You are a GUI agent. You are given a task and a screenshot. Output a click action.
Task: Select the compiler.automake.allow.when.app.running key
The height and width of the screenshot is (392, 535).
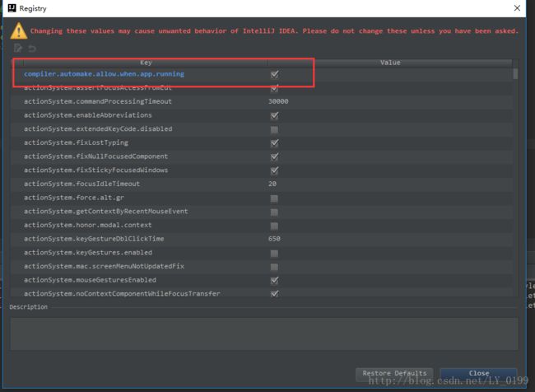point(104,74)
